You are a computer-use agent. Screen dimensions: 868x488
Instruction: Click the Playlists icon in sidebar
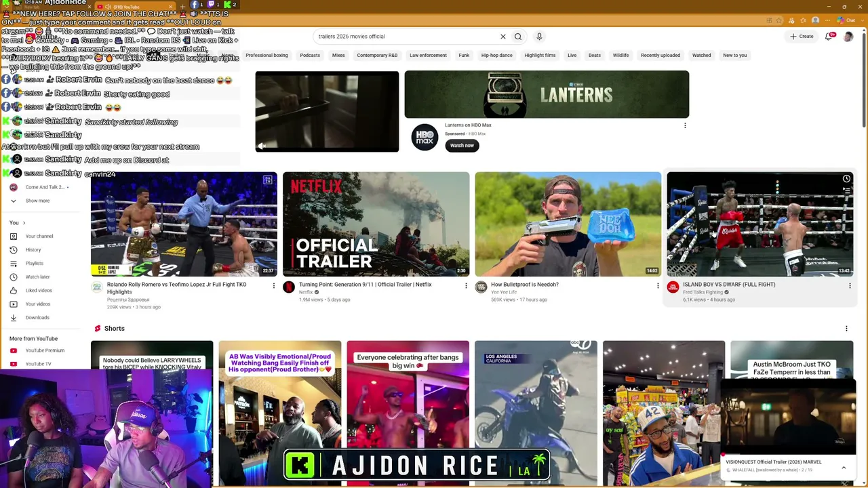coord(14,264)
